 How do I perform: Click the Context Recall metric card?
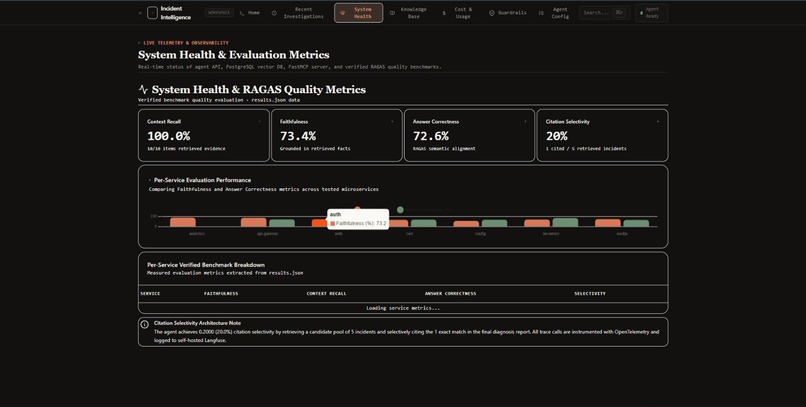(204, 135)
